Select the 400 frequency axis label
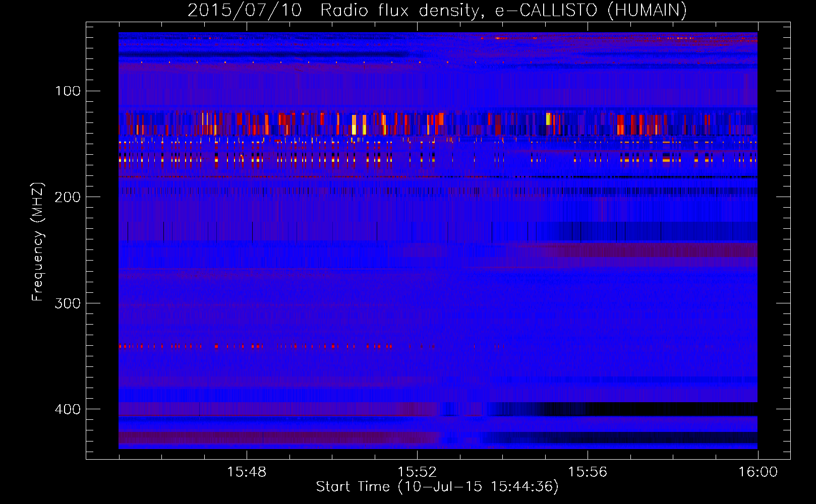 68,409
